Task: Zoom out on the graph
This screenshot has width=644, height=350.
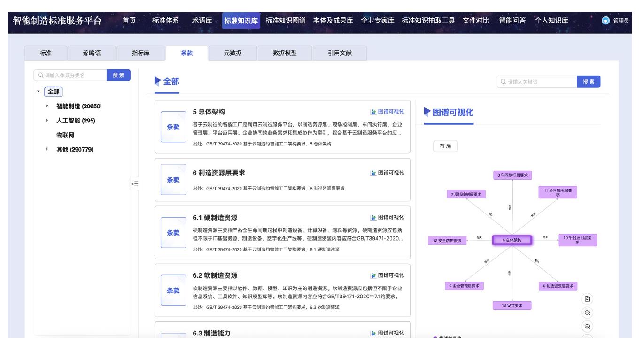Action: [x=587, y=327]
